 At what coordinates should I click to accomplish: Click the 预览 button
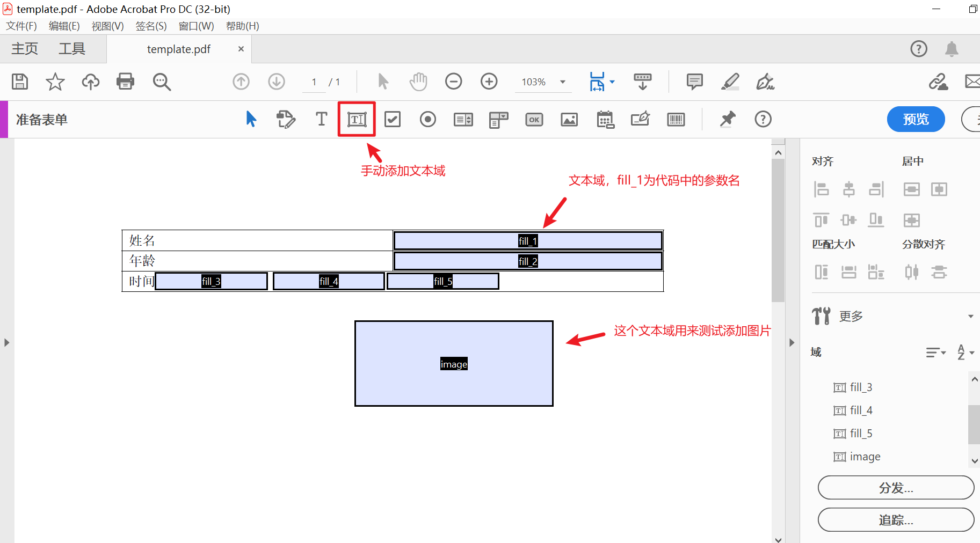click(x=915, y=119)
